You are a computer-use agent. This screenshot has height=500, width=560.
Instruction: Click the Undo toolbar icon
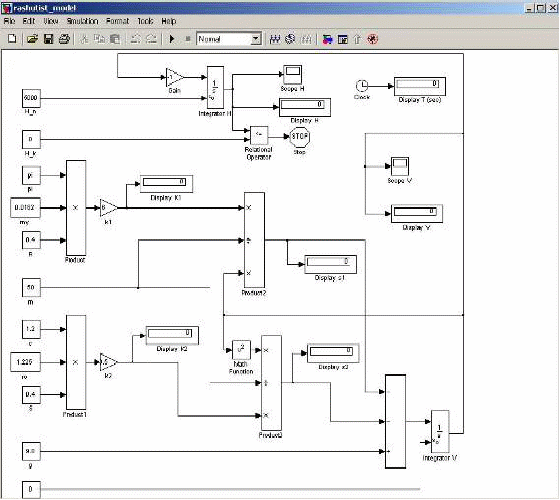(x=135, y=39)
